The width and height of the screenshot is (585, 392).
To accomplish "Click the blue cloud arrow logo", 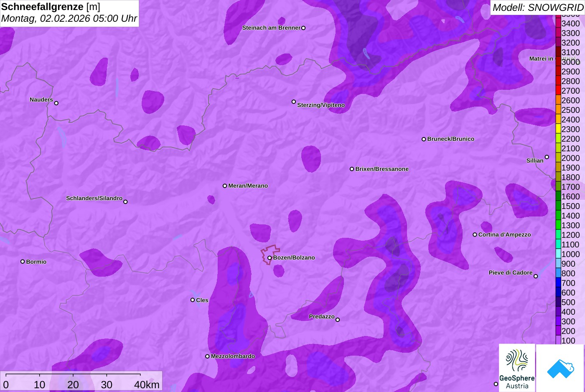I will click(560, 368).
